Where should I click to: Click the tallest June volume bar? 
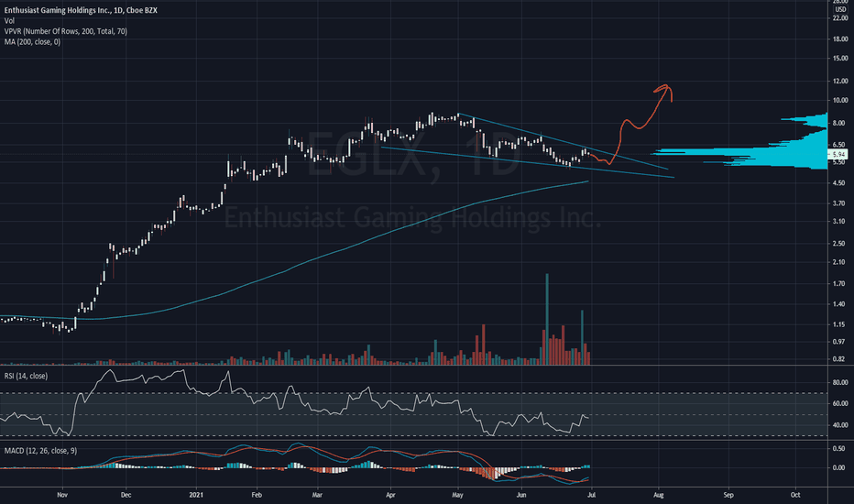547,319
